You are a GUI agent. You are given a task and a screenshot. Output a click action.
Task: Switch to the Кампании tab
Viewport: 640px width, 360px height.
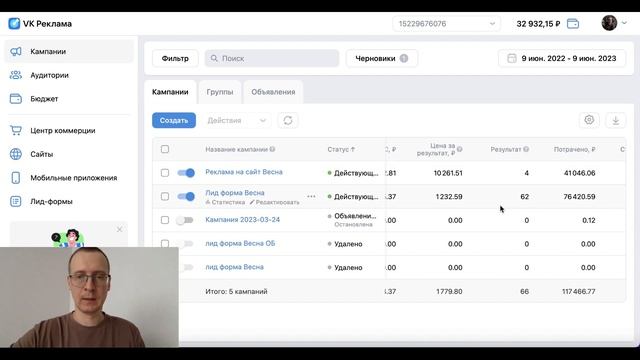[x=170, y=92]
